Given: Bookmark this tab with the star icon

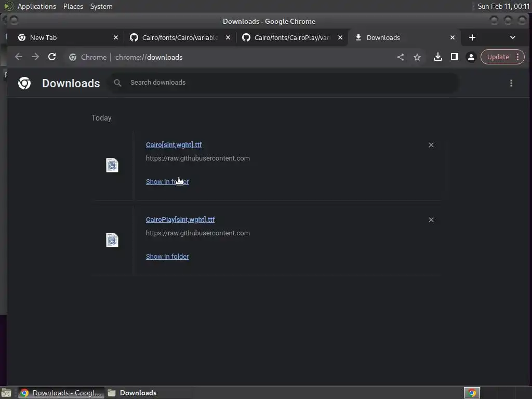Looking at the screenshot, I should point(417,57).
